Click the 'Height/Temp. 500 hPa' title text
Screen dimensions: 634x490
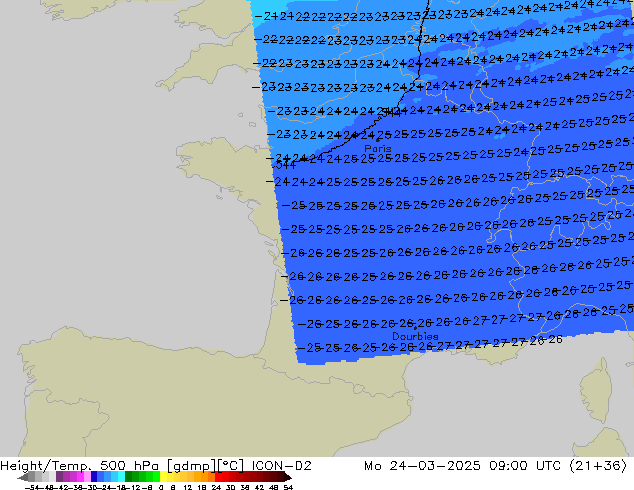79,466
